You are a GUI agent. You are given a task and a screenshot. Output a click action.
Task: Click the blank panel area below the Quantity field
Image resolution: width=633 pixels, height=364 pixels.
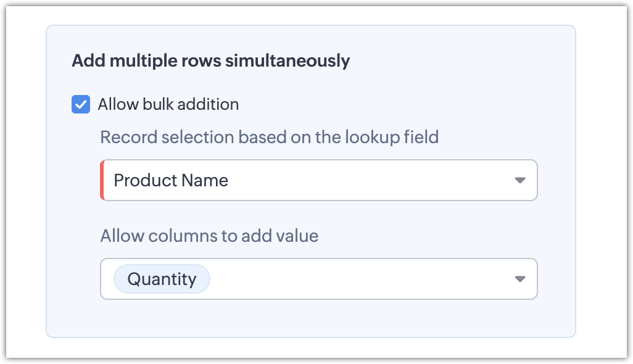308,319
